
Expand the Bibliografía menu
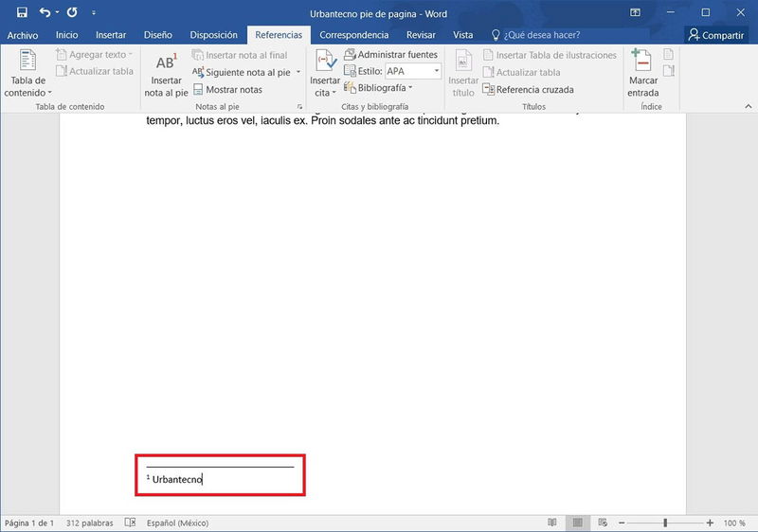378,88
